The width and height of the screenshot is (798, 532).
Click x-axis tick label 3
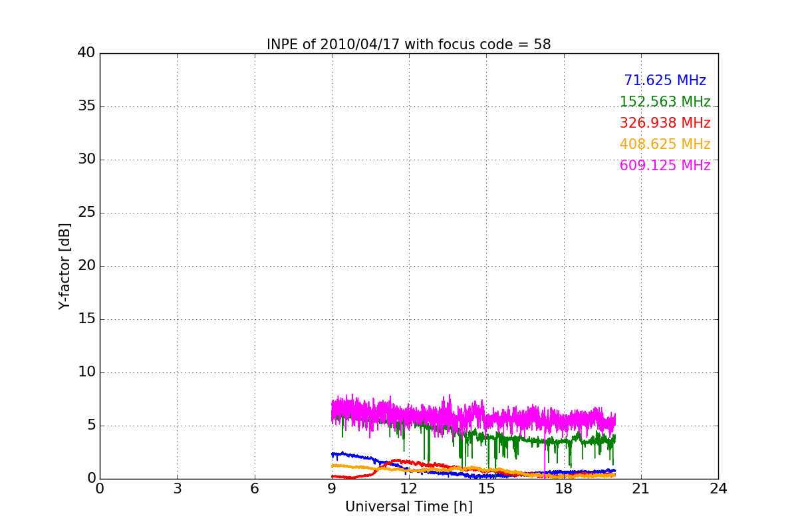(x=177, y=489)
